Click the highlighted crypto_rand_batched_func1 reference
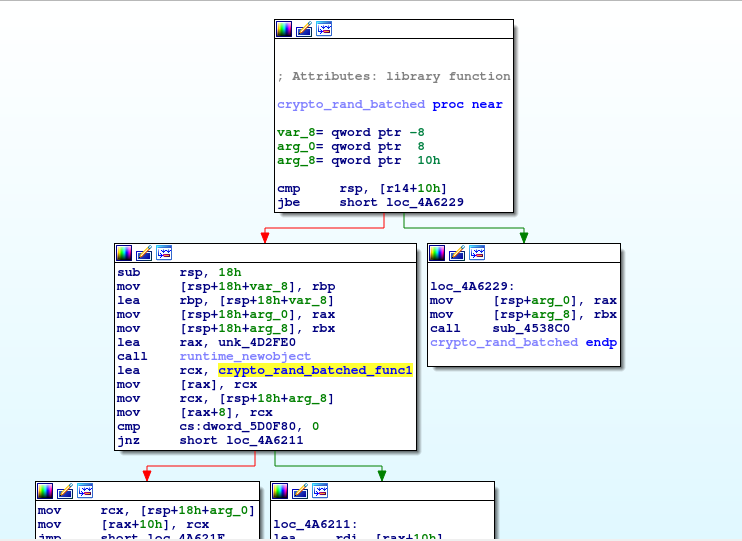This screenshot has height=541, width=742. coord(315,370)
